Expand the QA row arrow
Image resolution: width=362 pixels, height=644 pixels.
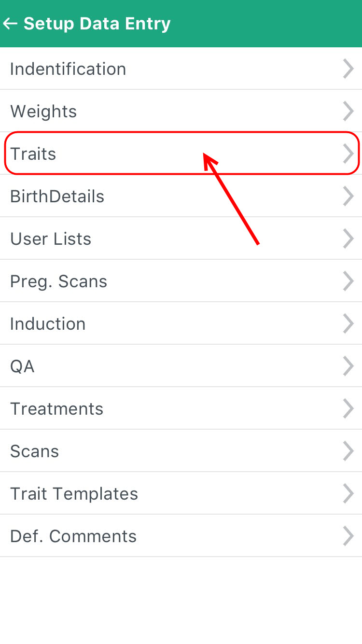[x=348, y=366]
